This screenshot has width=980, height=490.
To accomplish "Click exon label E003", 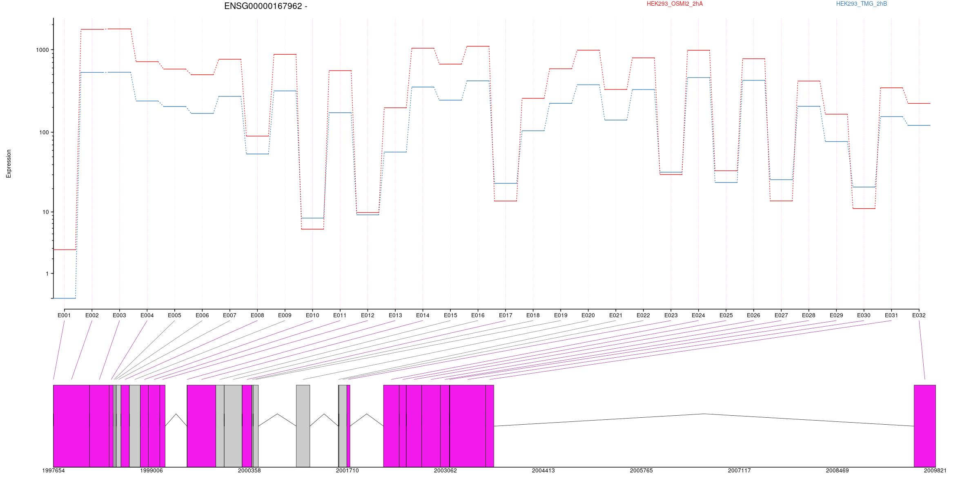I will click(119, 315).
